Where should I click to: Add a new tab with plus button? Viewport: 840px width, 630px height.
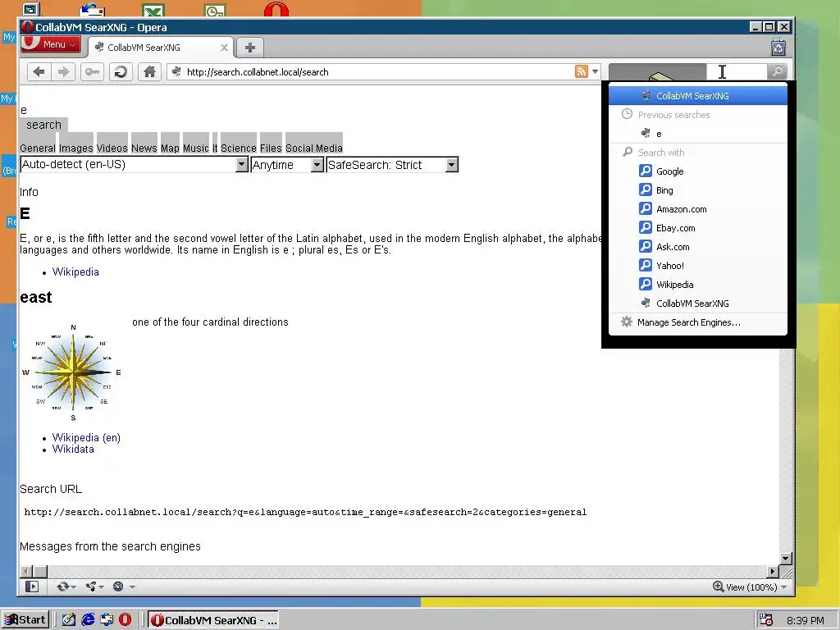pos(249,48)
